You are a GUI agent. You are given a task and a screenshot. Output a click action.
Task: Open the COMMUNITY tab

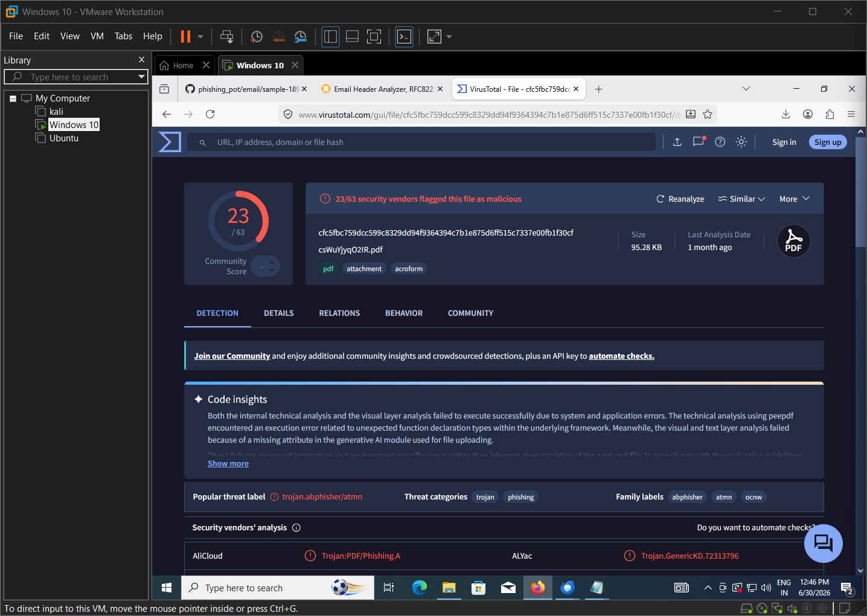tap(470, 313)
